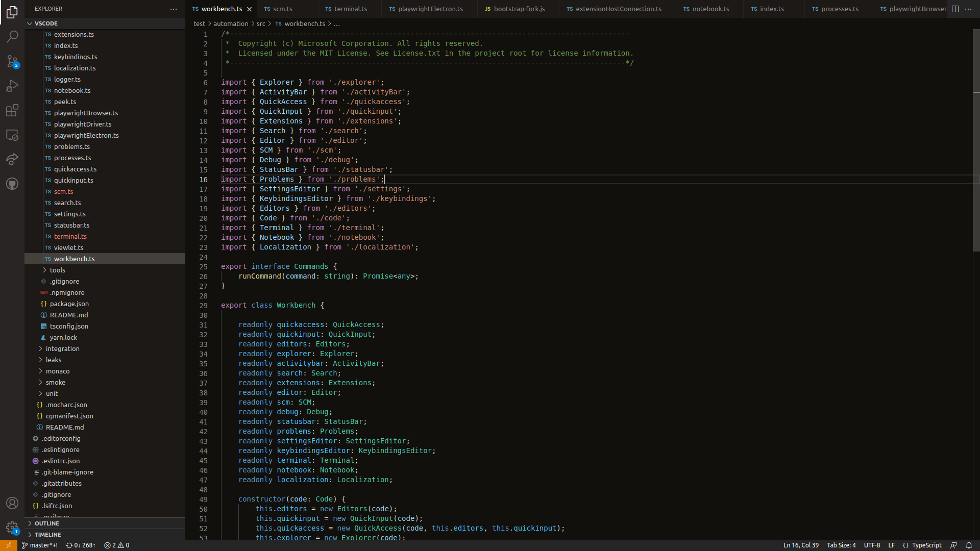Collapse the VSCODE explorer section
Viewport: 980px width, 551px height.
46,23
